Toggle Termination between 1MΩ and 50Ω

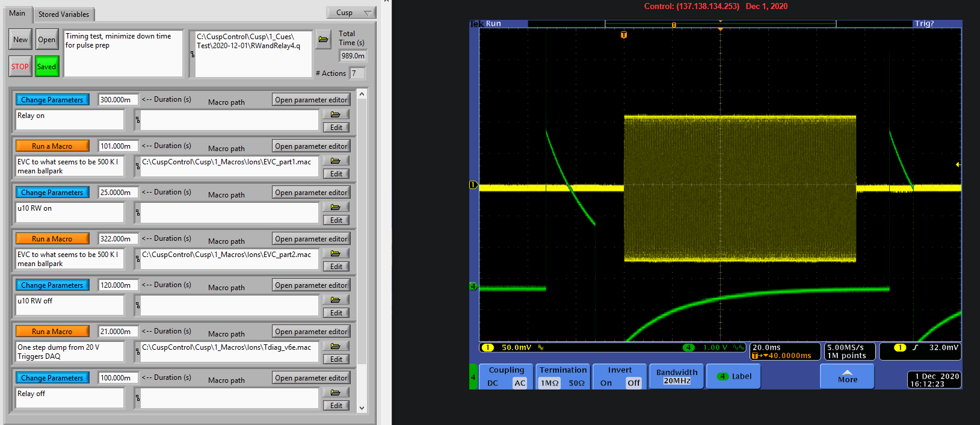click(562, 377)
